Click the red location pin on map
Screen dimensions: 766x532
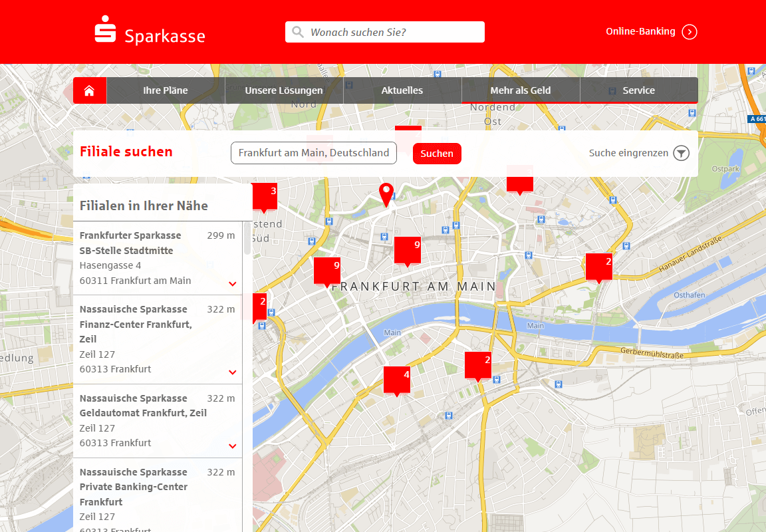pos(386,195)
